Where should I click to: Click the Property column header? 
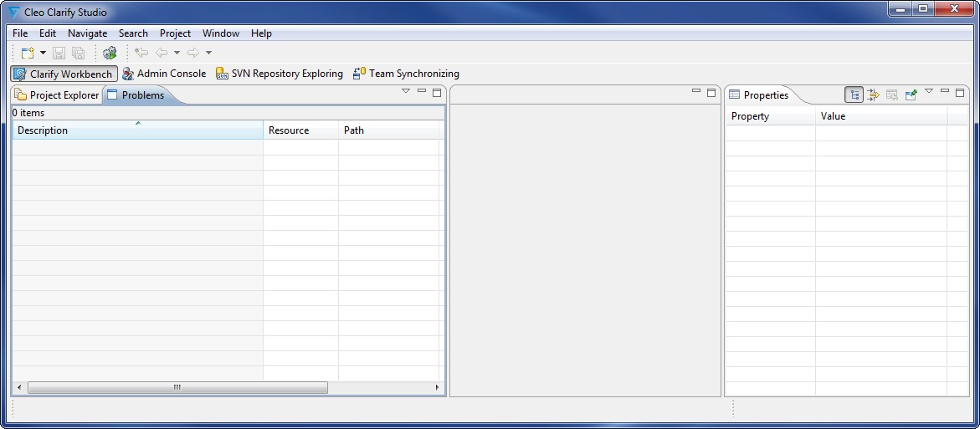point(771,116)
